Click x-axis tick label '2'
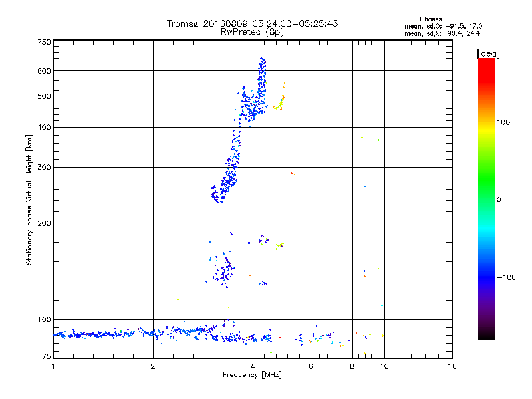 [x=153, y=366]
